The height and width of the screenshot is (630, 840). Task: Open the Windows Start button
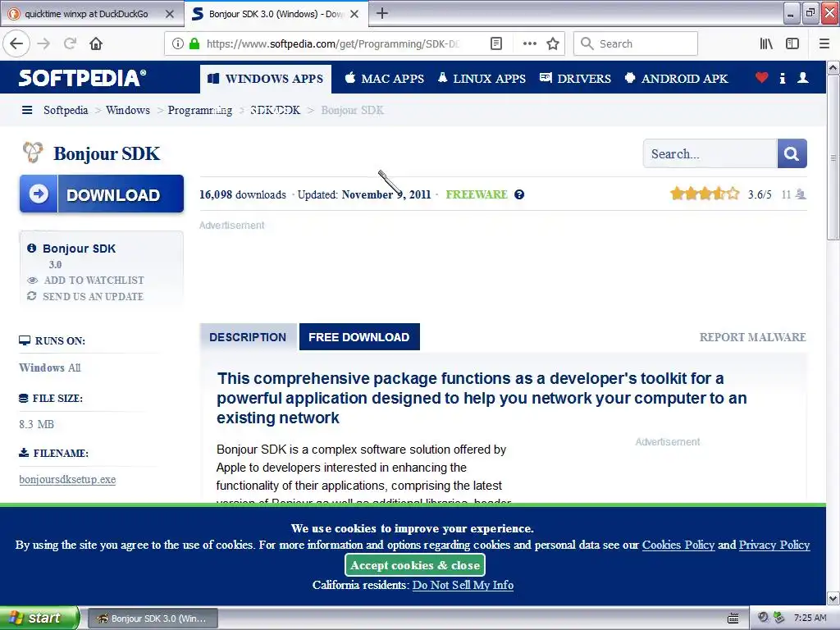[x=39, y=618]
